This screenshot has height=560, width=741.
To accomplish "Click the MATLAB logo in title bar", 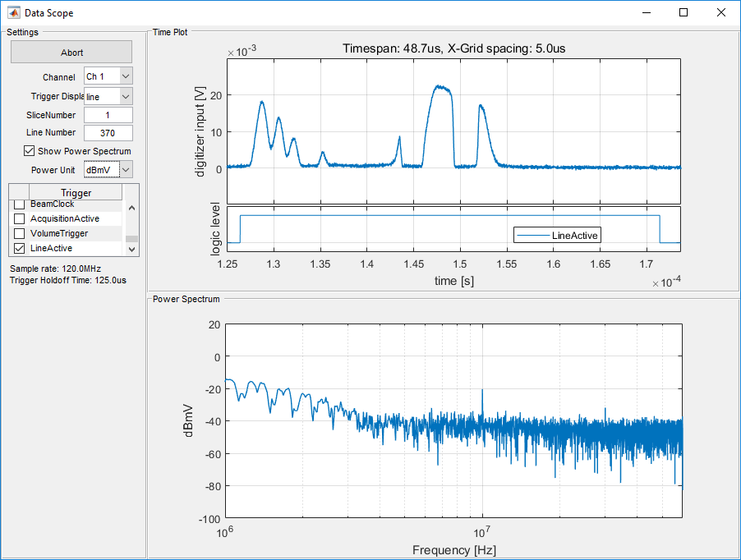I will tap(13, 13).
